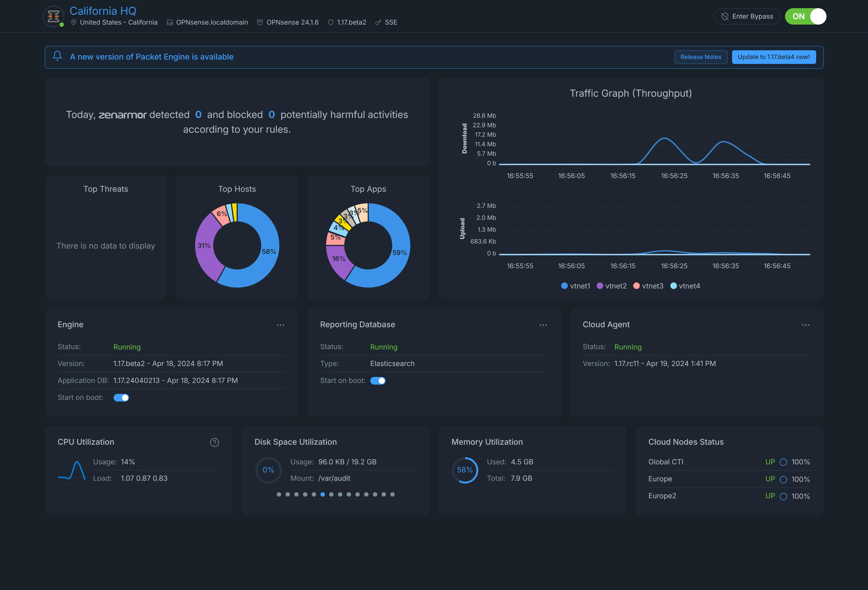
Task: Toggle Engine Start on boot switch
Action: point(121,398)
